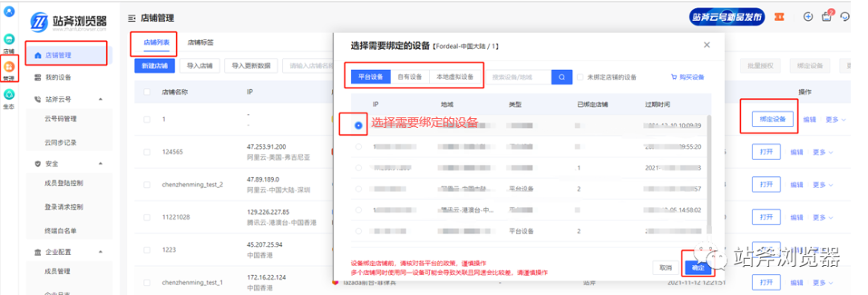Select radio of the 腾讯云-港澳台 device row
Viewport: 868px width, 295px height.
click(358, 211)
